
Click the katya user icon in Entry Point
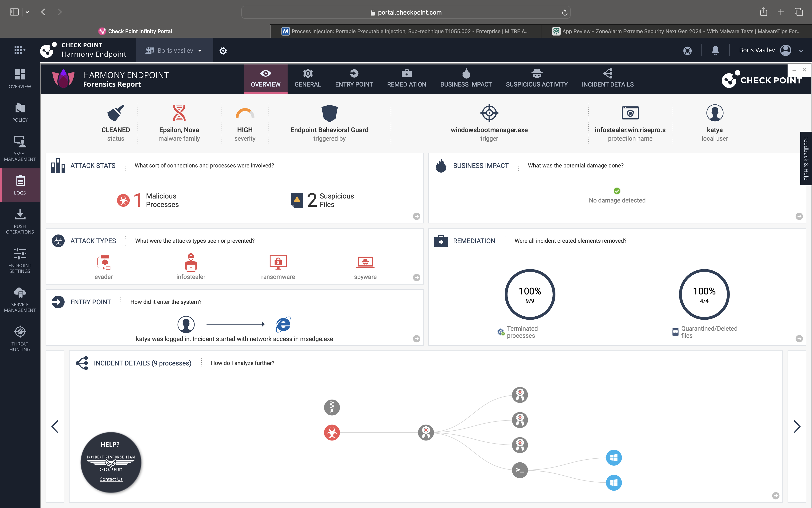(x=186, y=324)
